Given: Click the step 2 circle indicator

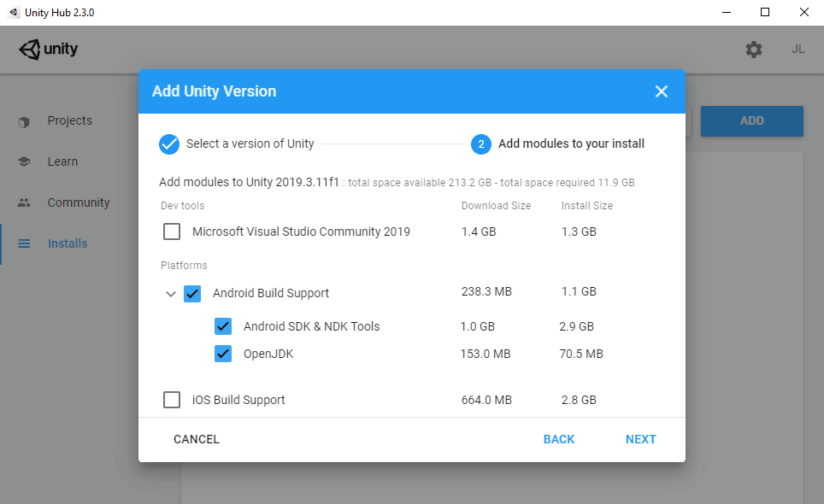Looking at the screenshot, I should [480, 144].
